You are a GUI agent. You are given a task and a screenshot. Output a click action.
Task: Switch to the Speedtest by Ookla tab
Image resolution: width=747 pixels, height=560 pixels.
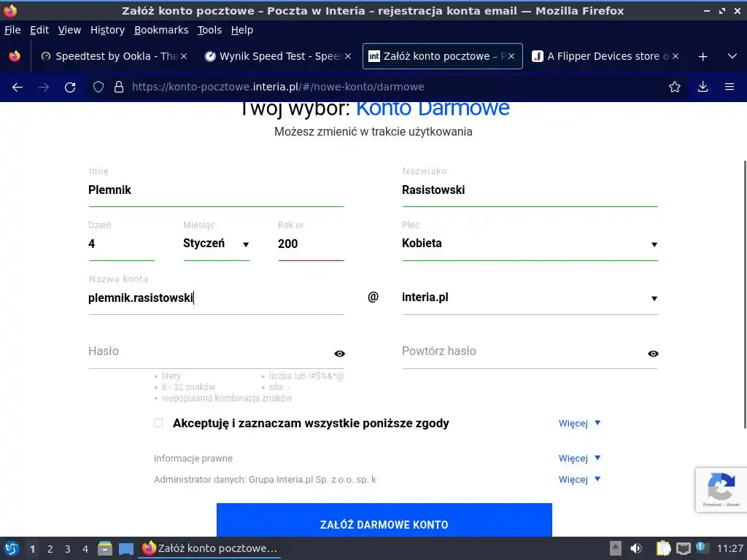(115, 56)
